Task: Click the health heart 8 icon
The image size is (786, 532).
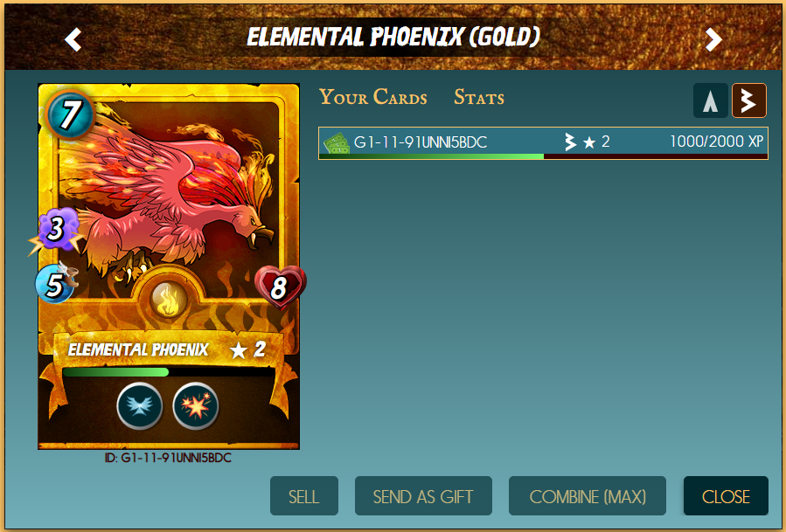Action: [280, 287]
